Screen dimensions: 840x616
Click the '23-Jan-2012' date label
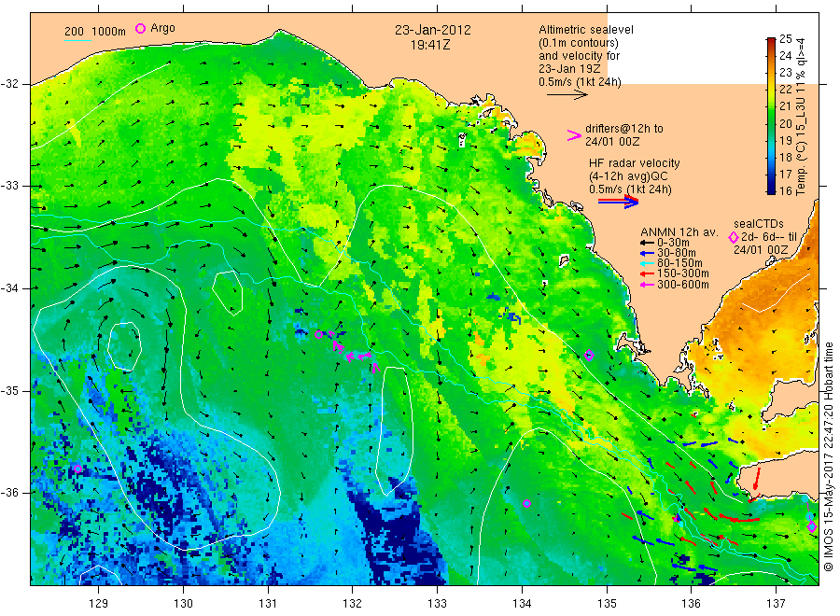(x=433, y=30)
